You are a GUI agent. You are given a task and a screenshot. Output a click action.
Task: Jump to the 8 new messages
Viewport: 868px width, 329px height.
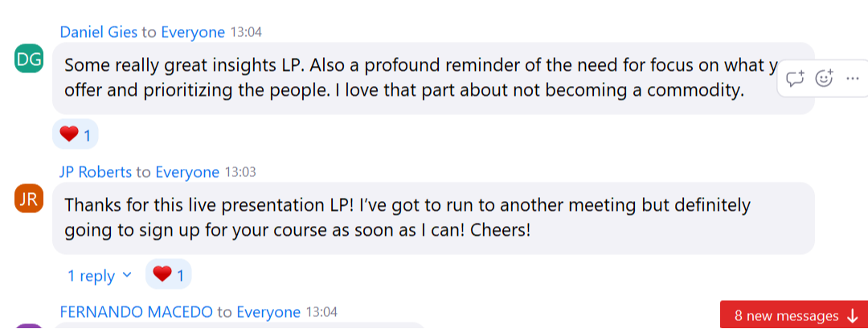click(793, 315)
